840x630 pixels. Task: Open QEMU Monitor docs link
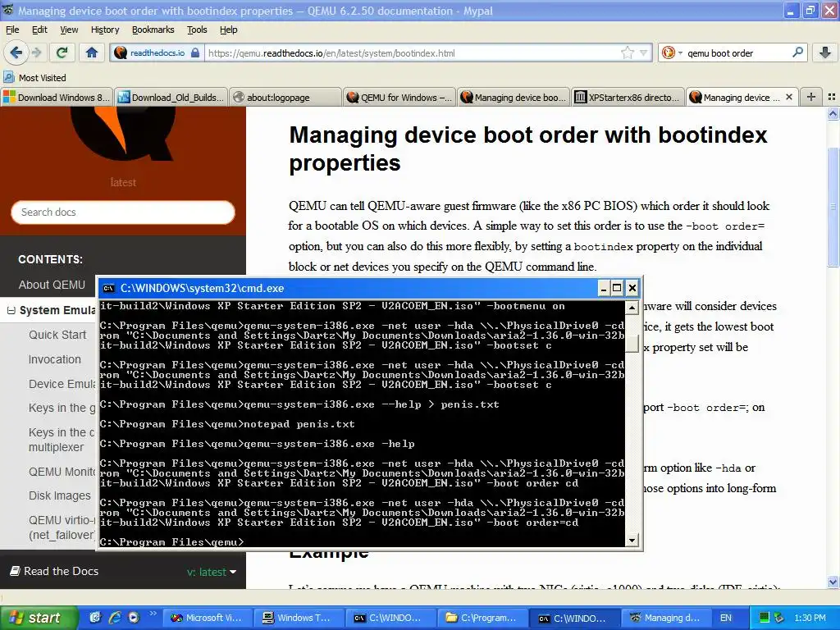62,472
